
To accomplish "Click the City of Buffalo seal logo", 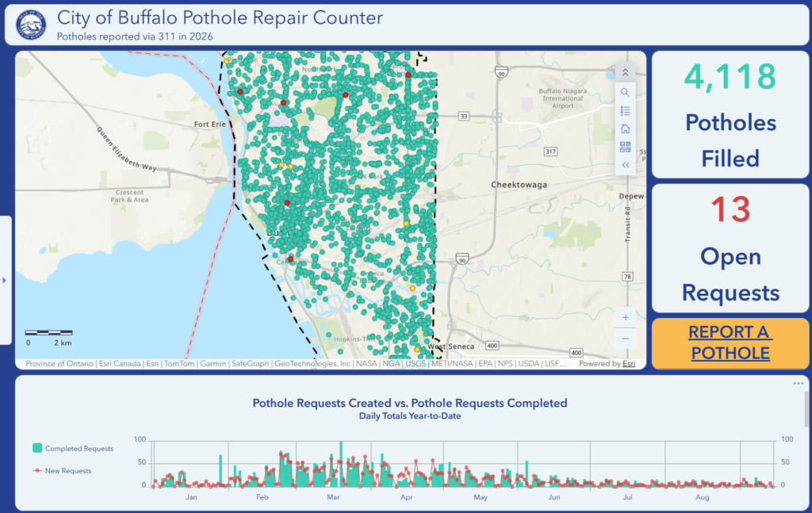I will pyautogui.click(x=31, y=25).
